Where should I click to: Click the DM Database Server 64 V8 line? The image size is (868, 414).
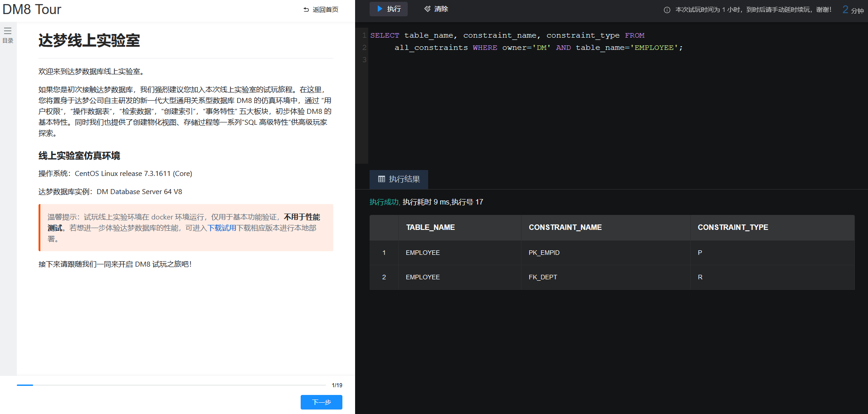[x=110, y=192]
